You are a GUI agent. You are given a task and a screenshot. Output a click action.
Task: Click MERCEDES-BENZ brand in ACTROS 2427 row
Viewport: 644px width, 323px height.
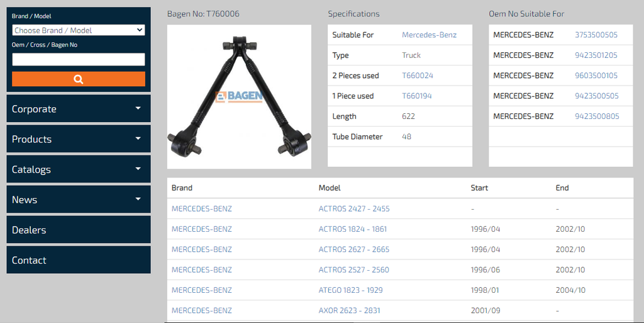202,209
